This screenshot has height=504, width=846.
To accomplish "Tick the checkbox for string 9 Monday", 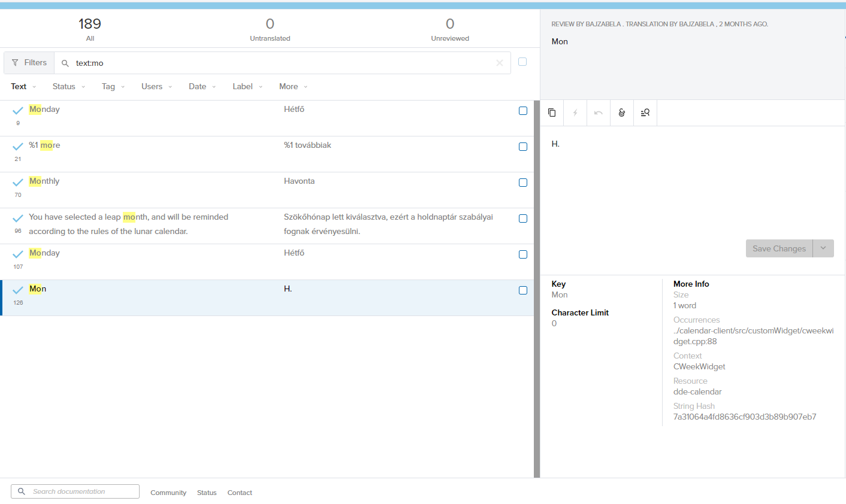I will click(x=523, y=111).
